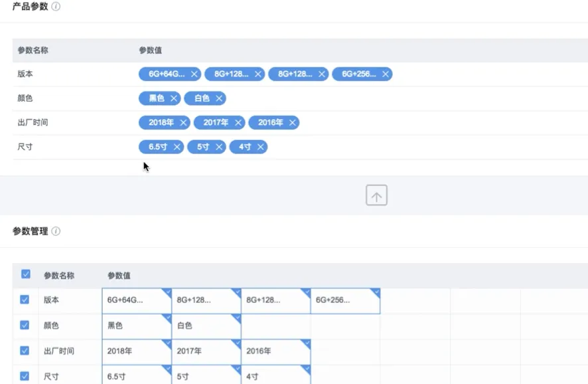588x384 pixels.
Task: Click the 参数管理 section title
Action: point(31,231)
